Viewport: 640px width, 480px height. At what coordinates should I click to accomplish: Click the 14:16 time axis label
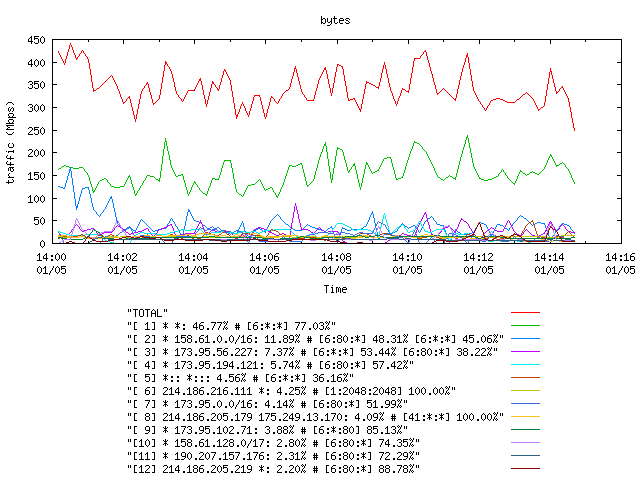(x=620, y=257)
